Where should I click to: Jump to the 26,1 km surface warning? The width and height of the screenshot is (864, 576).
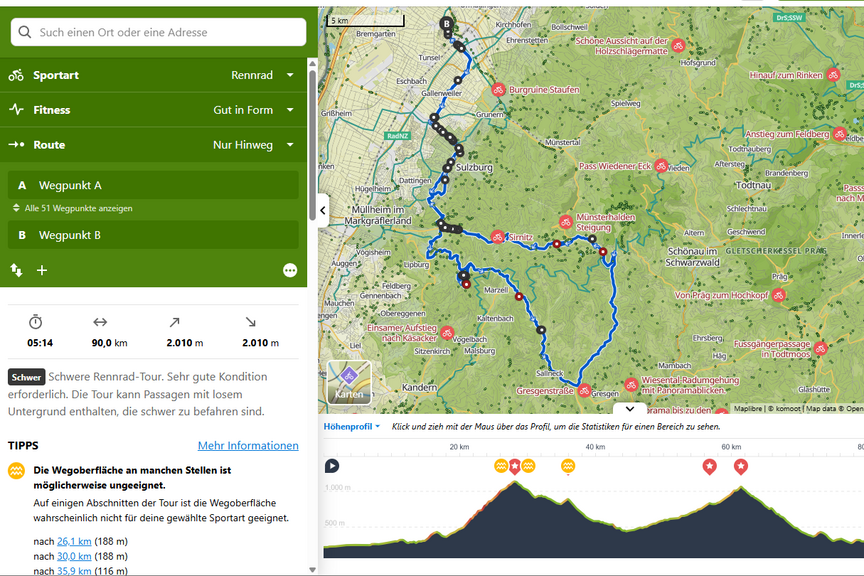[74, 541]
